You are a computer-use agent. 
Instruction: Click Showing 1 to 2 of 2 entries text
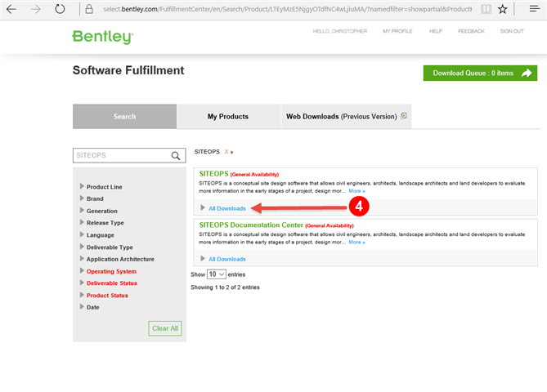225,287
